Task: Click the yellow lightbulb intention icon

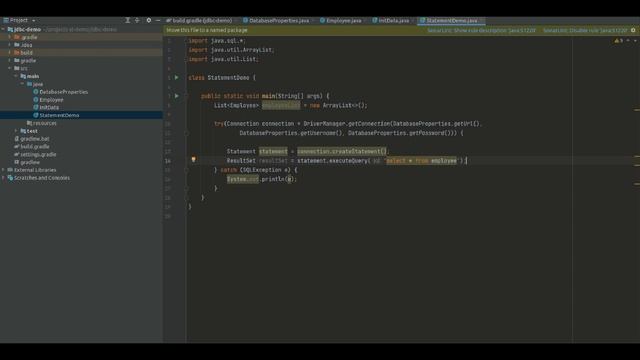Action: [193, 160]
